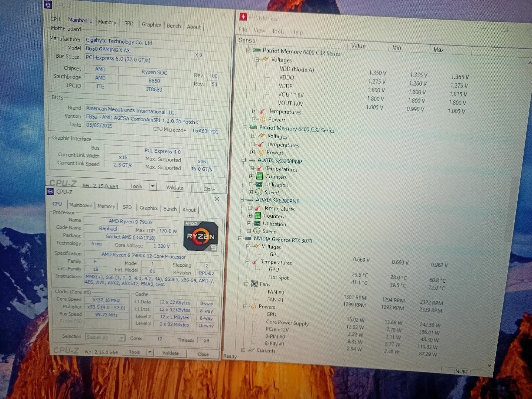
Task: Switch to Memory tab in upper CPU-Z window
Action: (107, 22)
